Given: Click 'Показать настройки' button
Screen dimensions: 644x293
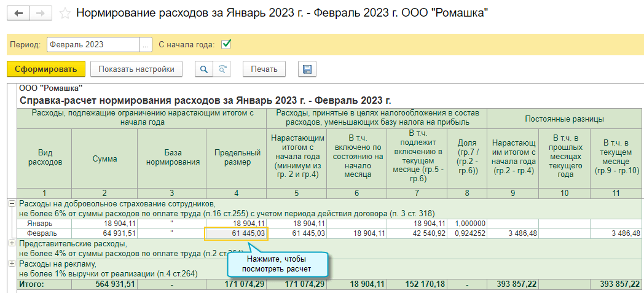Looking at the screenshot, I should (136, 69).
